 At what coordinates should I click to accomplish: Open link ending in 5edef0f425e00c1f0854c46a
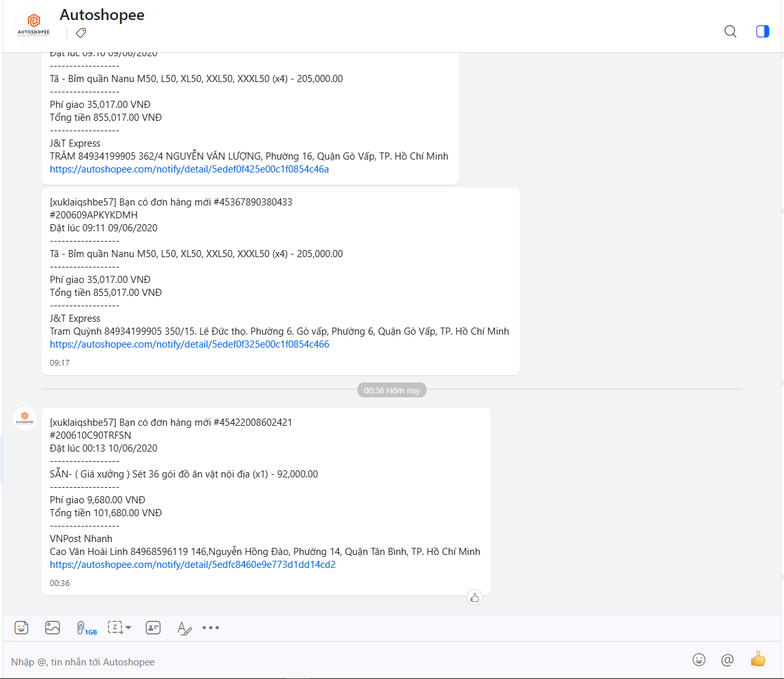coord(189,169)
